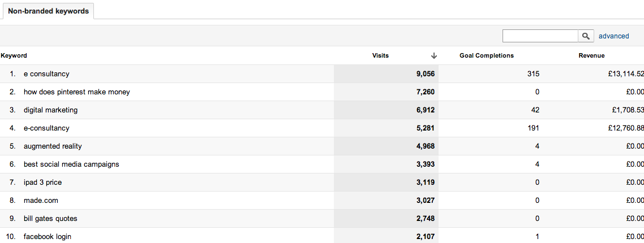
Task: Click the 9,056 visits value cell
Action: pyautogui.click(x=423, y=74)
